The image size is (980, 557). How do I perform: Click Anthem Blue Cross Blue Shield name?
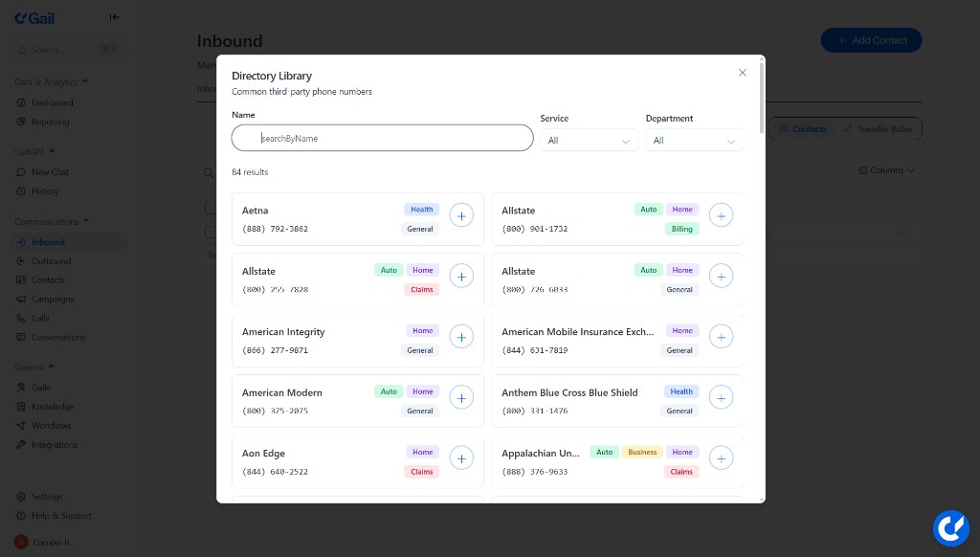click(569, 392)
